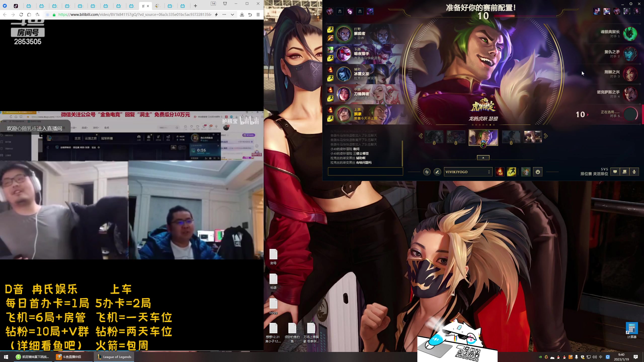
Task: Click enemy 复仇之矛 portrait
Action: 630,54
